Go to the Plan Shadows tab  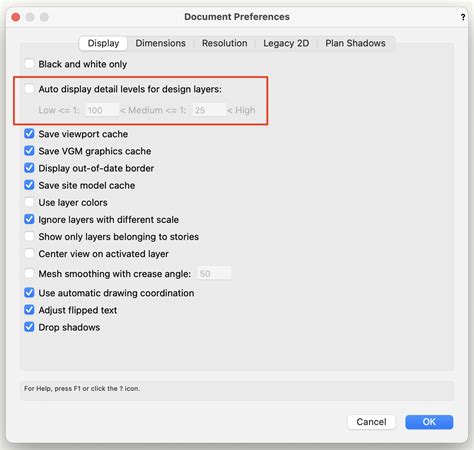tap(355, 43)
